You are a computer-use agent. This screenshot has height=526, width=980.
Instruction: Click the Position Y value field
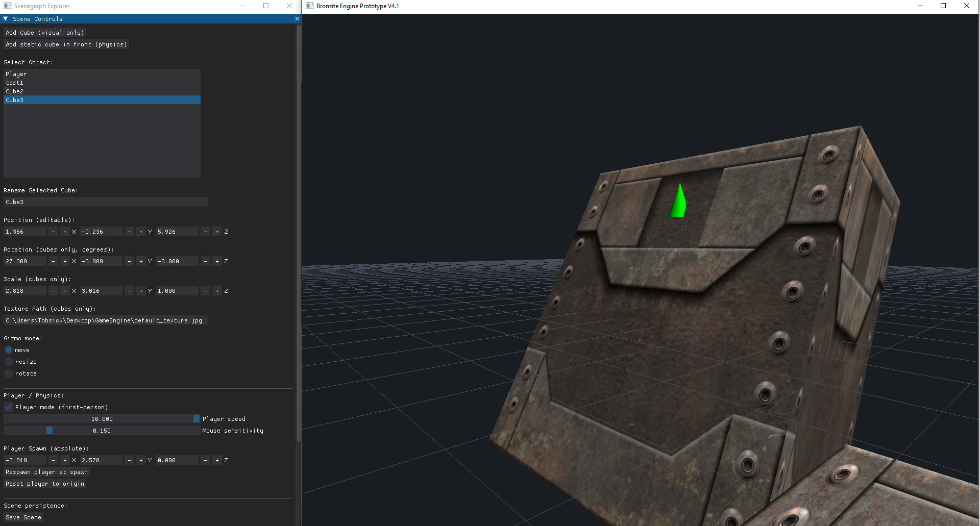101,232
